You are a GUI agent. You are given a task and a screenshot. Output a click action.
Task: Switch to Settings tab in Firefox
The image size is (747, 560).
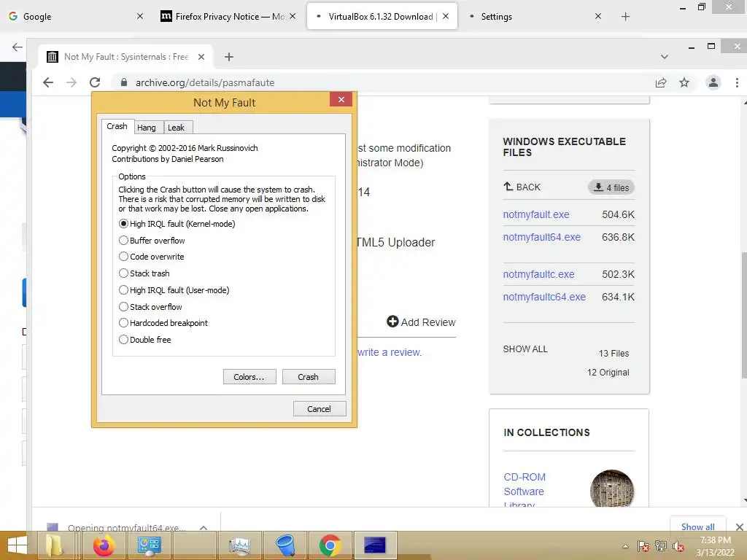point(533,16)
